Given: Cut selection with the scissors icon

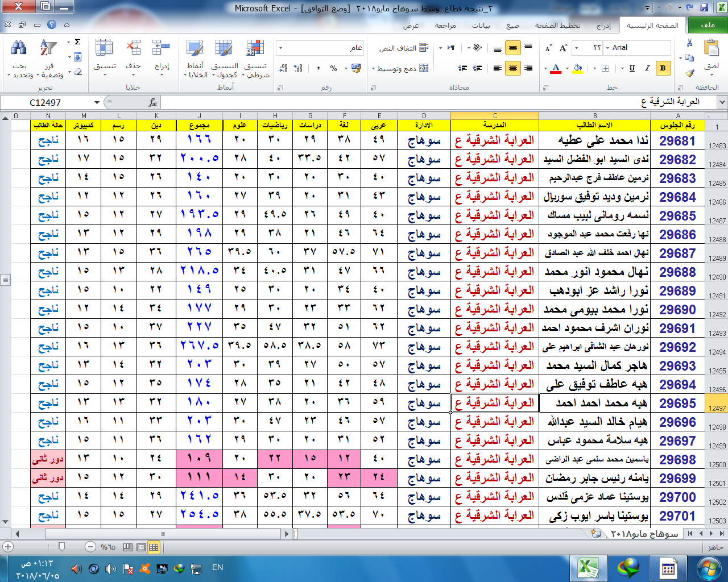Looking at the screenshot, I should pos(689,43).
